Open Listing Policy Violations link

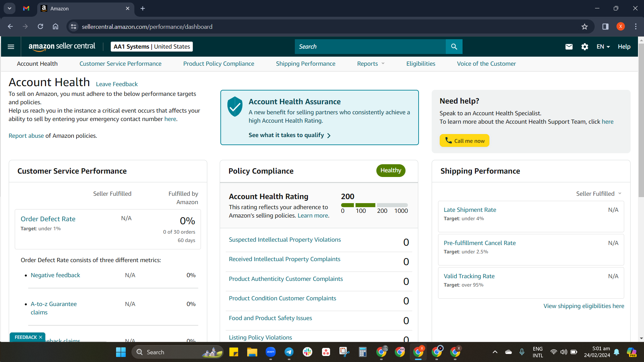[260, 338]
